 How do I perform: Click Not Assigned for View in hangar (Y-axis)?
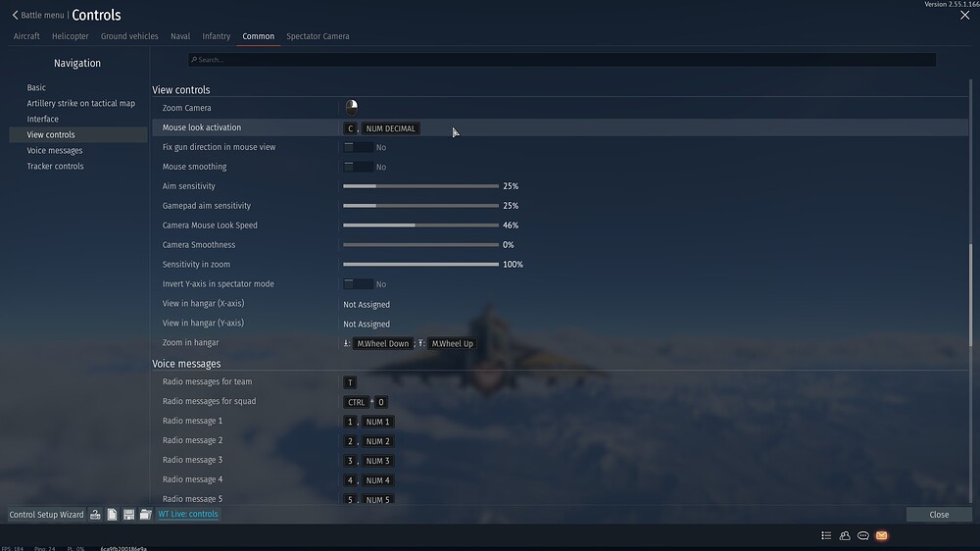click(367, 324)
